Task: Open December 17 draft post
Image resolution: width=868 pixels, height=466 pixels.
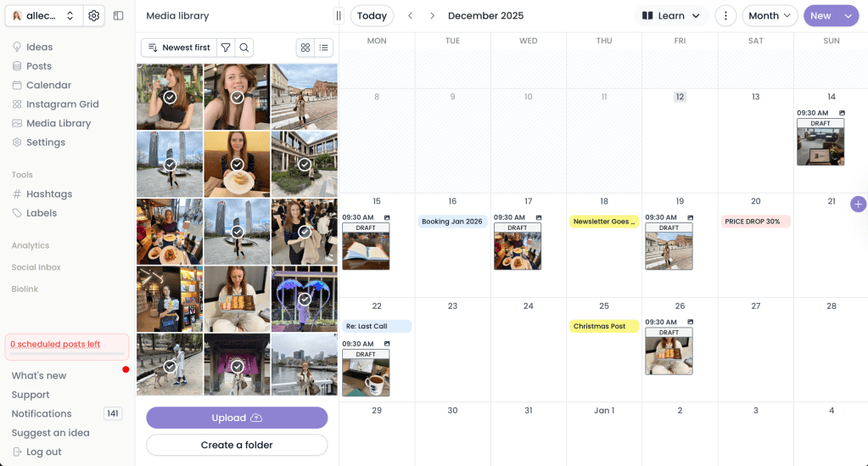Action: [x=518, y=246]
